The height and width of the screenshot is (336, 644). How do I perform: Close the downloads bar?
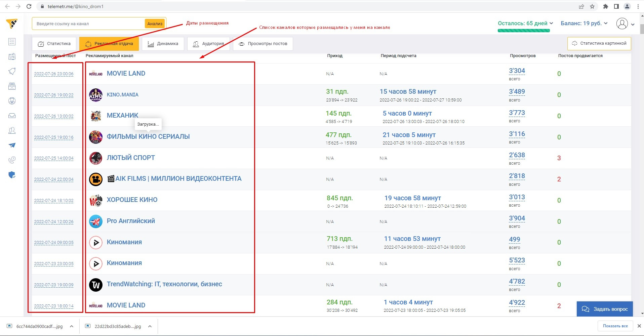pos(639,326)
